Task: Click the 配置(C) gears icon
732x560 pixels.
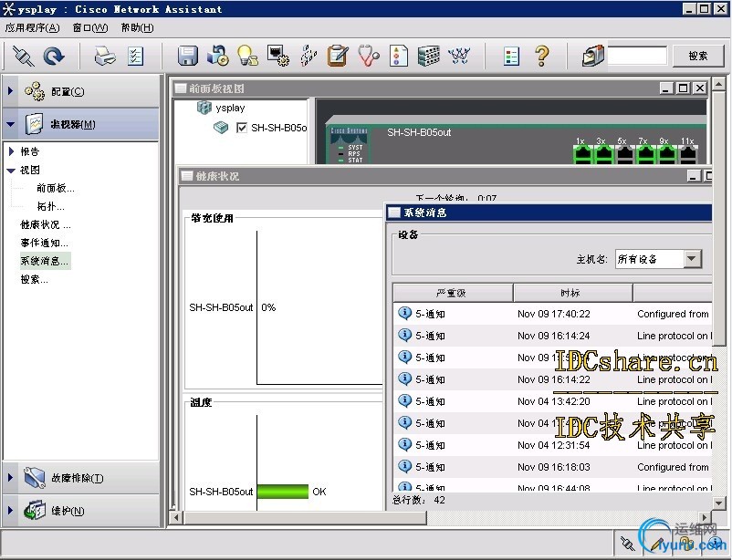Action: coord(35,91)
